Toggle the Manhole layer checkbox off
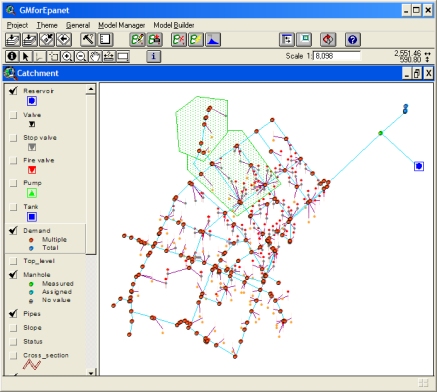 click(13, 274)
